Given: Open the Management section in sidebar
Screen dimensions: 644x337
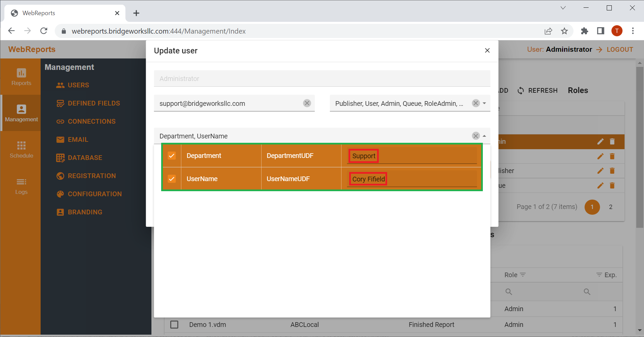Looking at the screenshot, I should (x=21, y=113).
